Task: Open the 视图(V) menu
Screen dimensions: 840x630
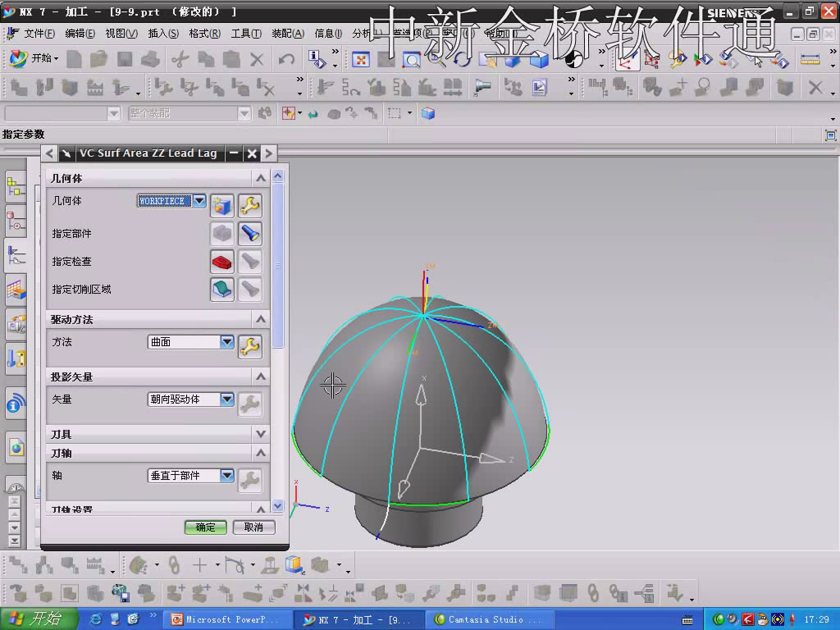Action: tap(121, 34)
